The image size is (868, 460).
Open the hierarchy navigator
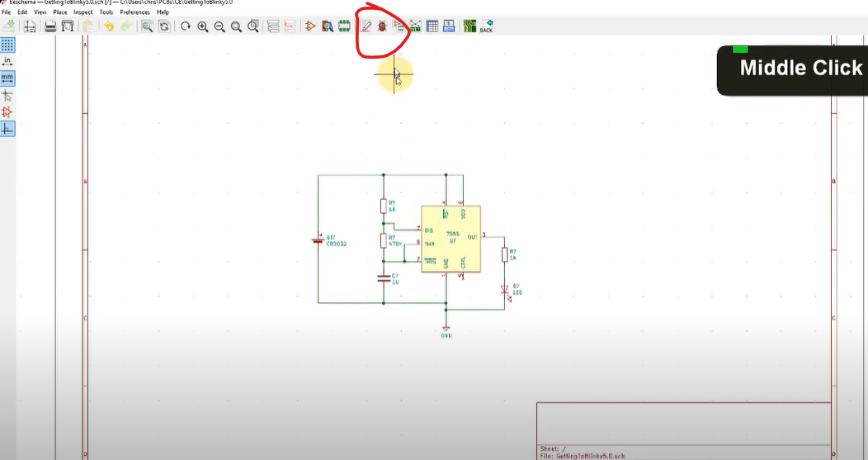[x=273, y=26]
